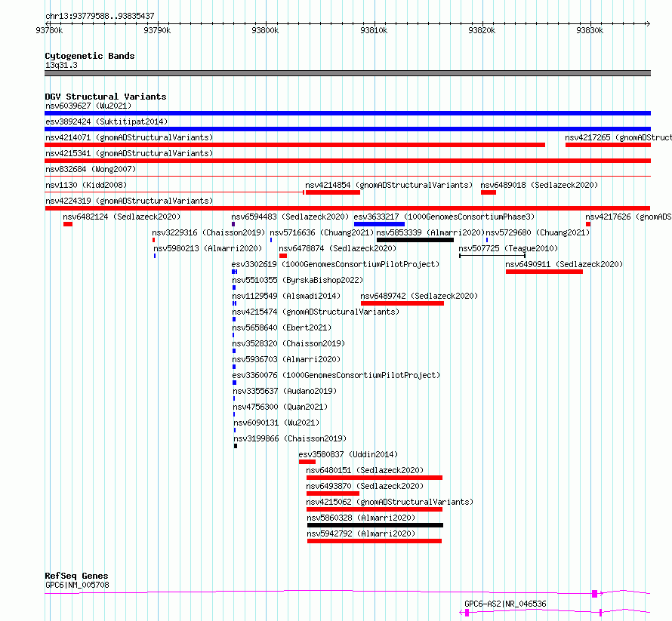Viewport: 672px width, 621px height.
Task: Click the 93820k ruler tick label
Action: tap(482, 30)
